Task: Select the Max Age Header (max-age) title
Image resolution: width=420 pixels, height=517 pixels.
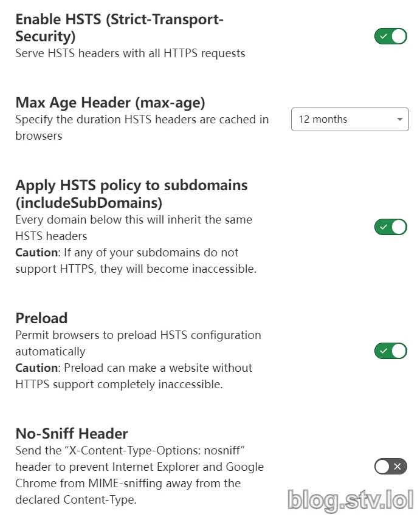Action: [110, 102]
